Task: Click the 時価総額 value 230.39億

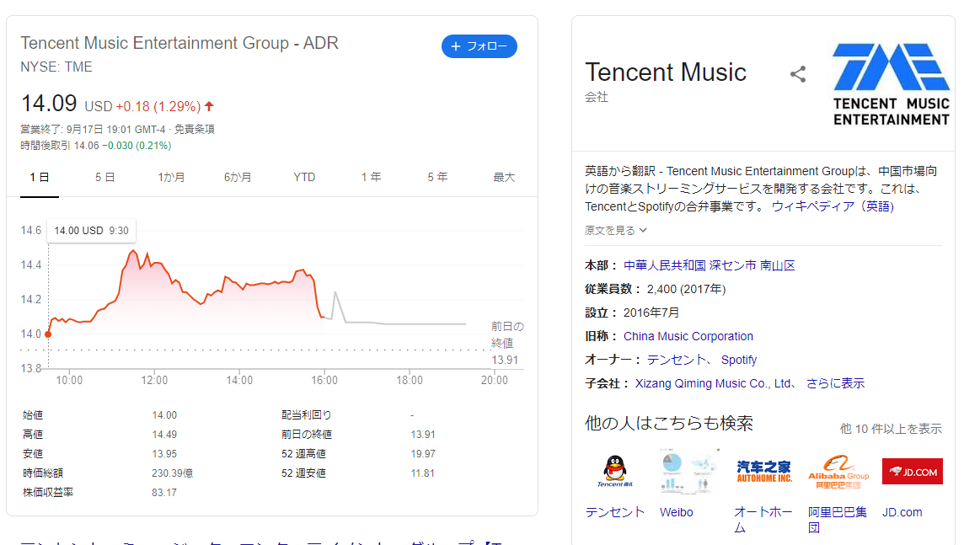Action: tap(173, 473)
